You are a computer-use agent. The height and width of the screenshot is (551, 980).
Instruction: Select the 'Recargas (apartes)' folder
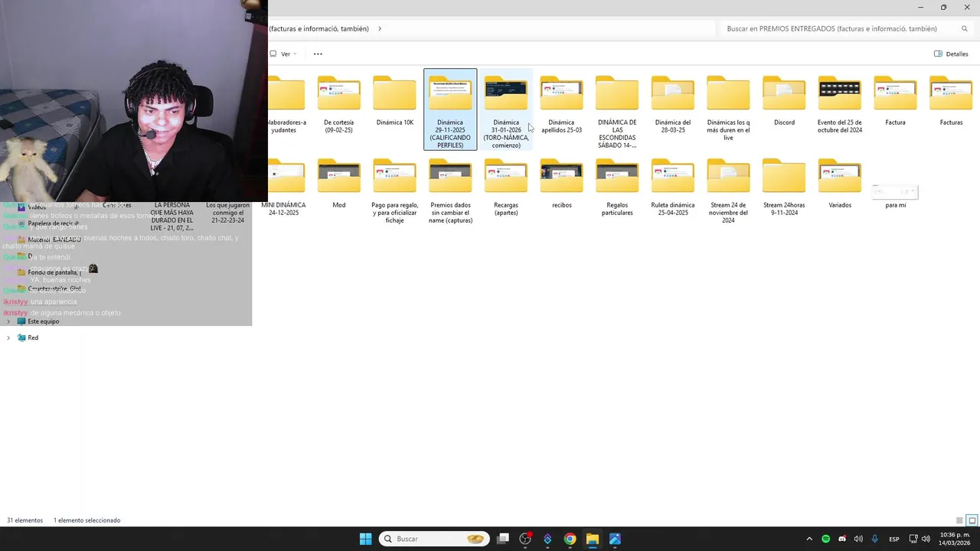tap(506, 187)
